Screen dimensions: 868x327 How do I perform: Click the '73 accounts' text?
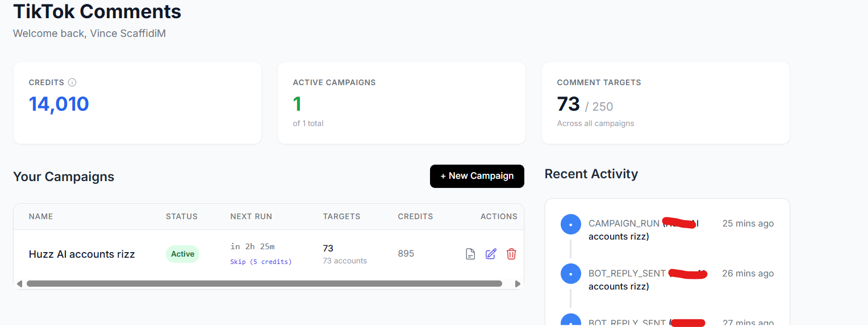(345, 261)
